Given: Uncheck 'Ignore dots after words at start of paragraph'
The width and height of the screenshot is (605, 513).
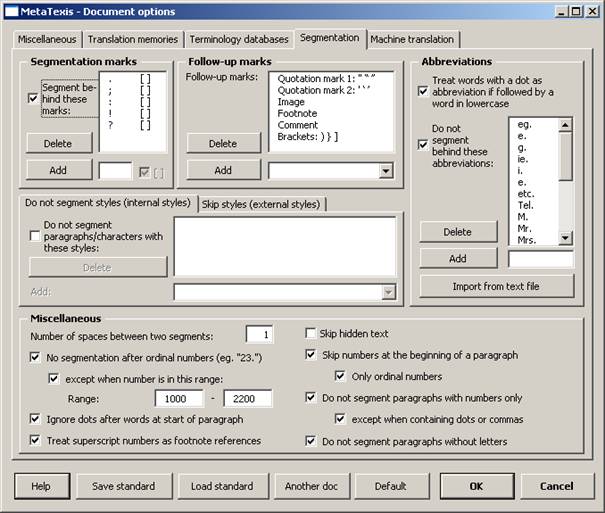Looking at the screenshot, I should tap(35, 418).
